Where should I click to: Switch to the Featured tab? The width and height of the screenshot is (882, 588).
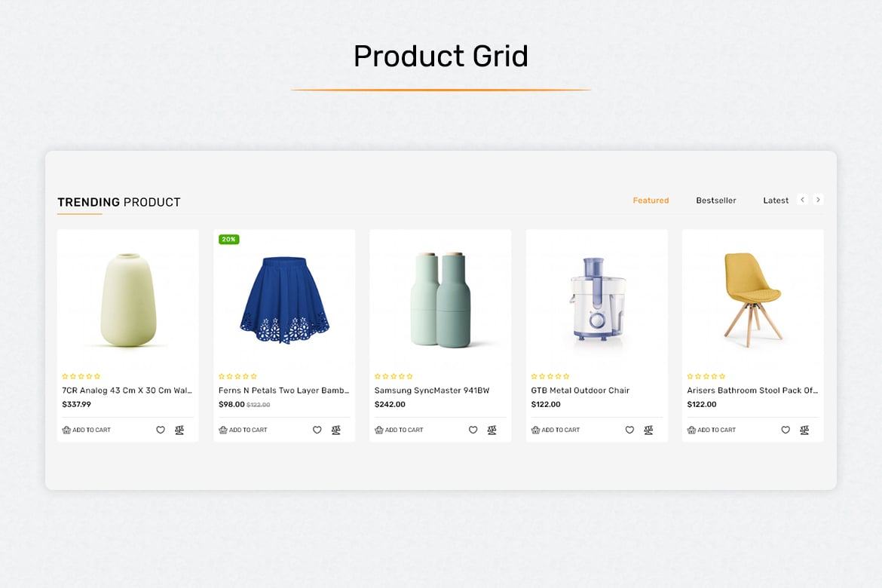651,201
